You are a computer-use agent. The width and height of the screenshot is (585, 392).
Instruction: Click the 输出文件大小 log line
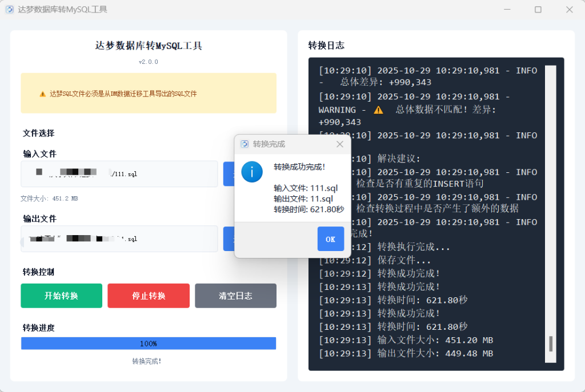pyautogui.click(x=406, y=354)
